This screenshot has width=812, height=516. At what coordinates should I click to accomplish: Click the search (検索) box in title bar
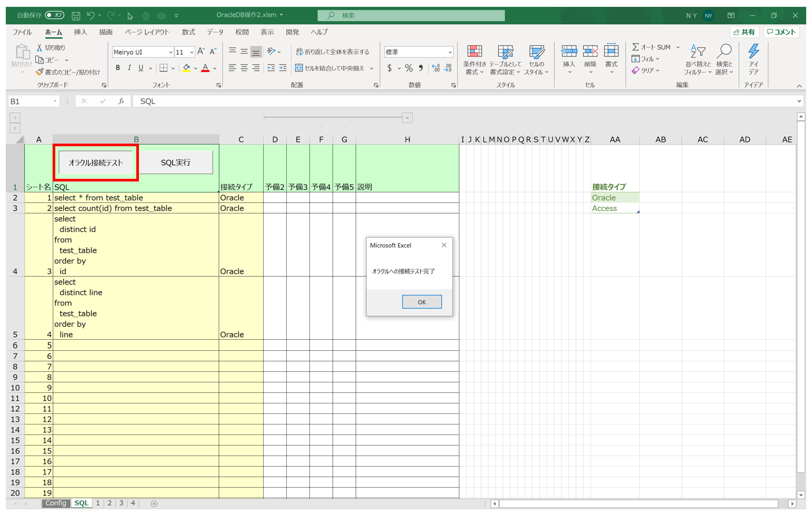411,16
